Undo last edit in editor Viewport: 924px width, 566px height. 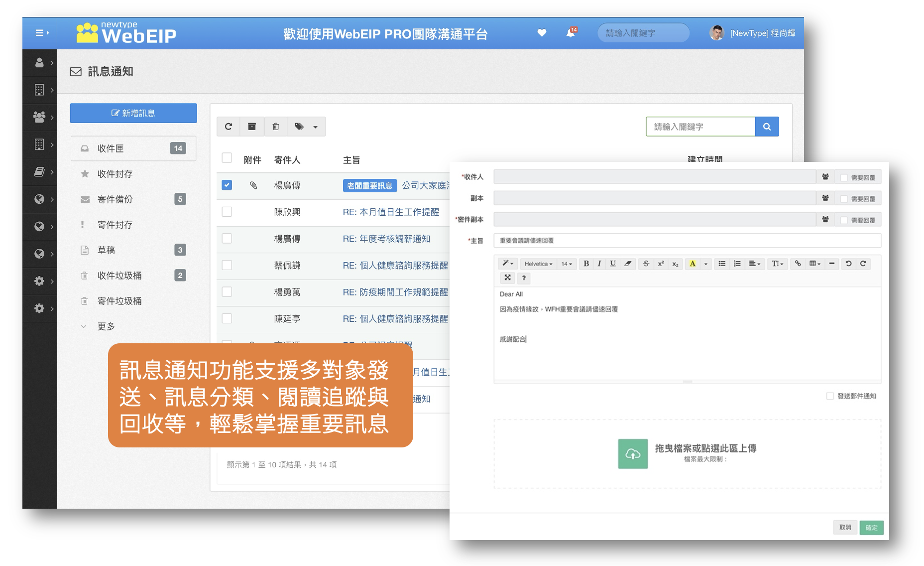tap(849, 264)
